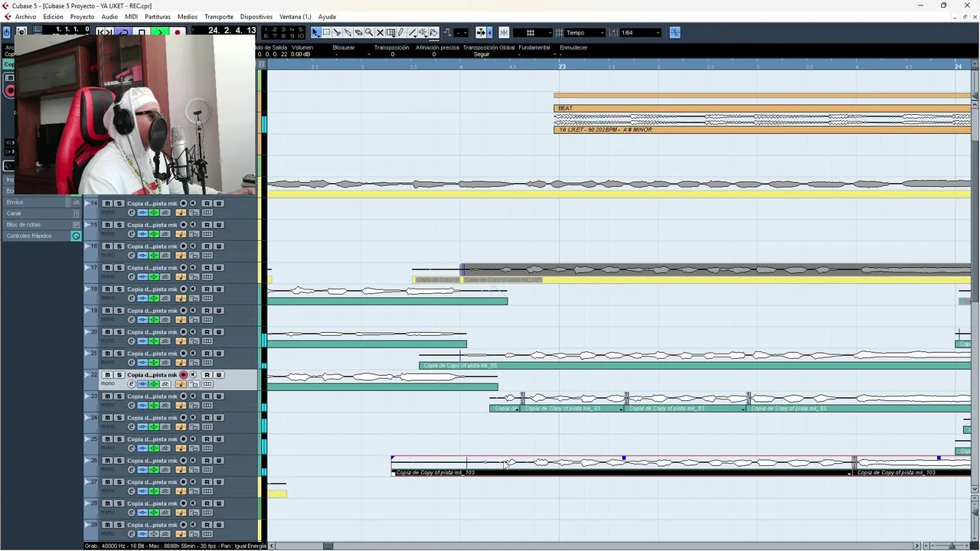Toggle the color snap button in toolbar
Screen dimensions: 980x551
click(x=504, y=33)
